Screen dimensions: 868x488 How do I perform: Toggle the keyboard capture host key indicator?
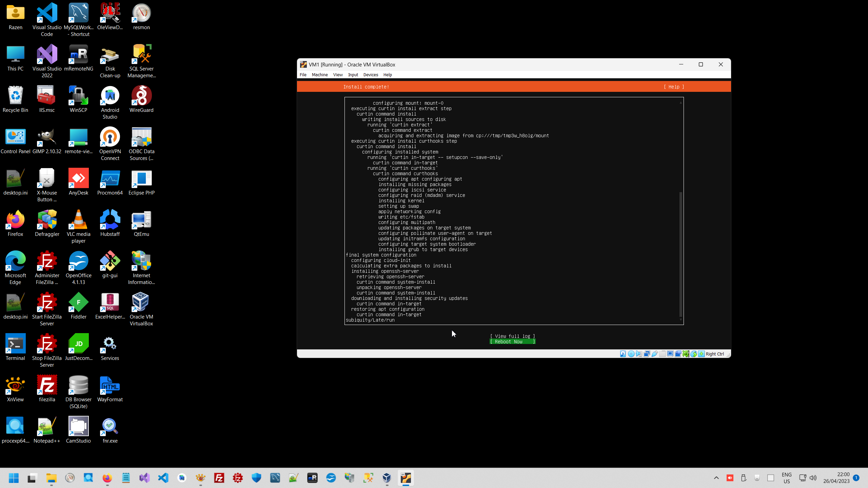click(x=702, y=354)
